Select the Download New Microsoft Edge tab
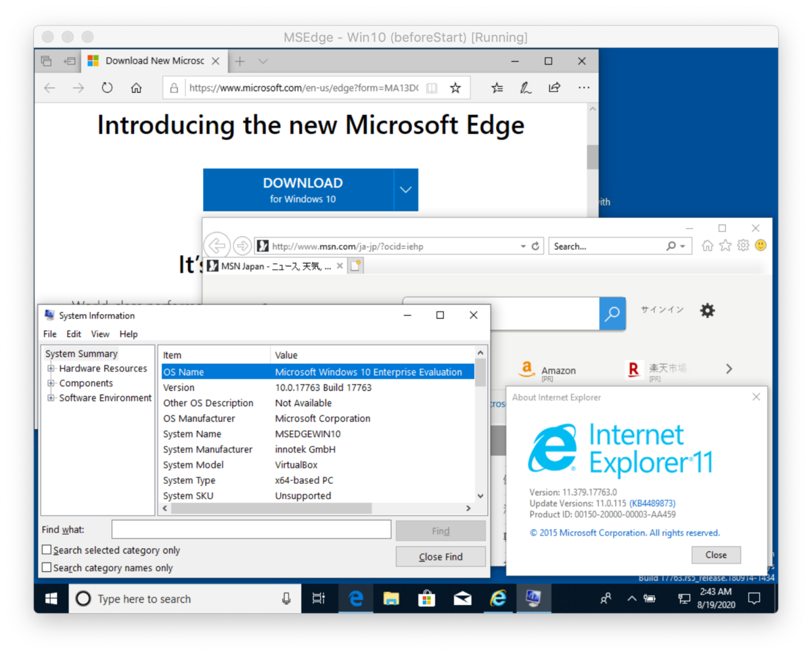Screen dimensions: 812x655 tap(154, 61)
